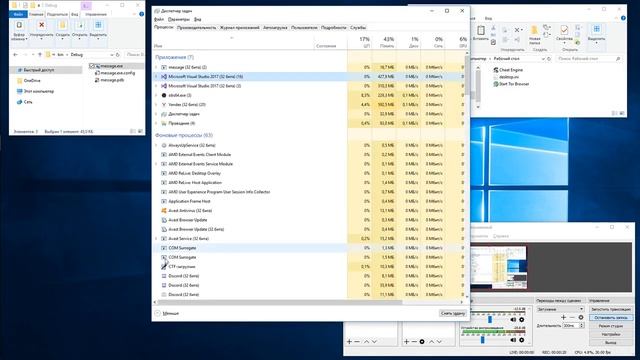This screenshot has width=640, height=360.
Task: Click the OBS preview thumbnail image
Action: 498,267
